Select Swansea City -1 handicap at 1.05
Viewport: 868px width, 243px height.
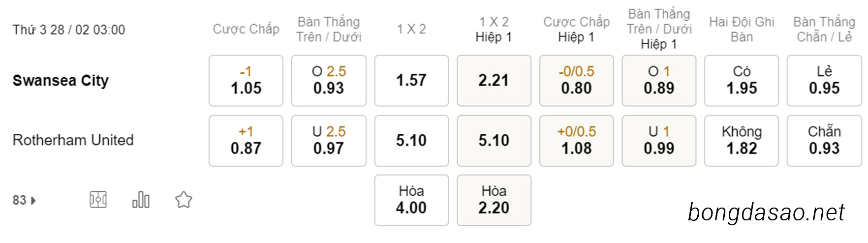click(246, 81)
